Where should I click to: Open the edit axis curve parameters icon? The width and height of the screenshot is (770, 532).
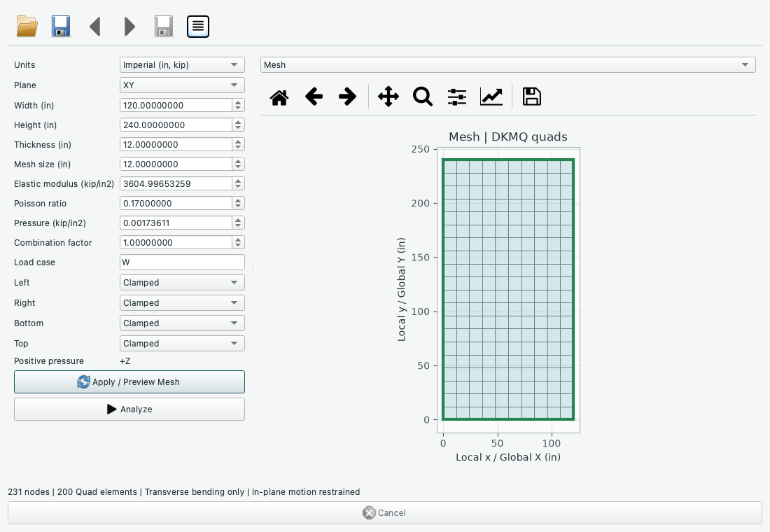pyautogui.click(x=491, y=97)
